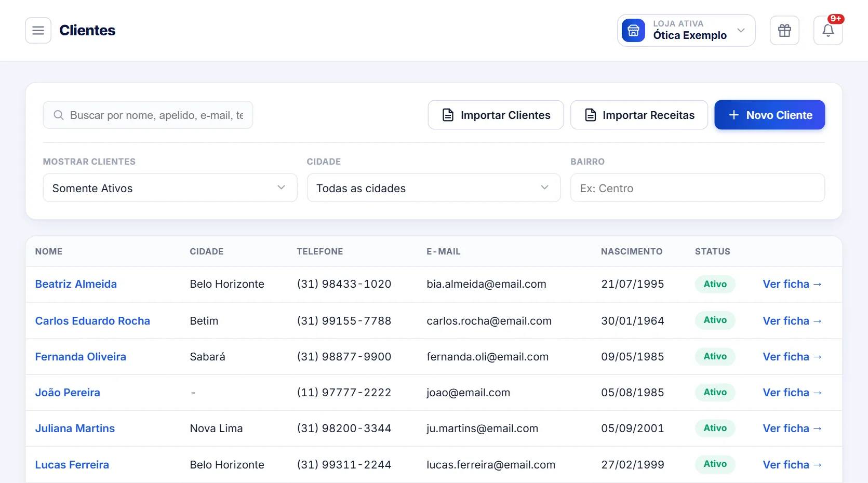The image size is (868, 483).
Task: Click birthdate 09/05/1985
Action: pos(633,357)
